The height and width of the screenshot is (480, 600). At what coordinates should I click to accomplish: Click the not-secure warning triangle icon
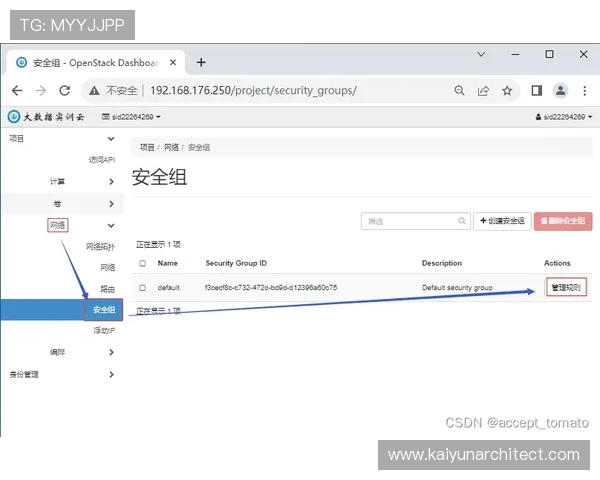[x=94, y=91]
